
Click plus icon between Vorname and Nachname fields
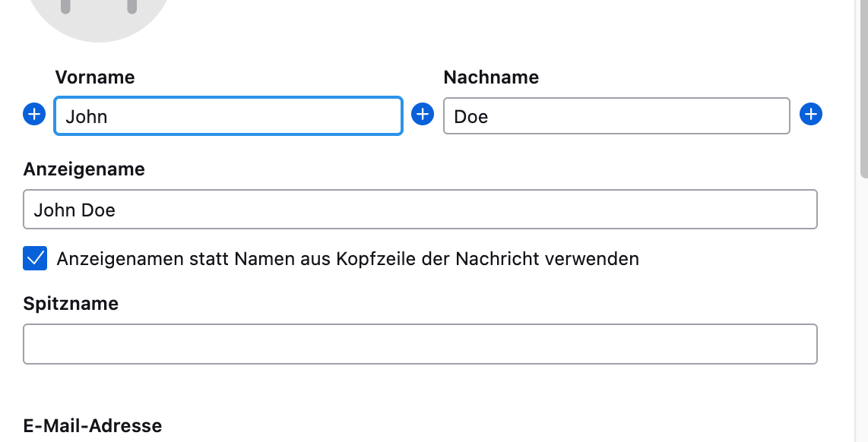point(423,115)
